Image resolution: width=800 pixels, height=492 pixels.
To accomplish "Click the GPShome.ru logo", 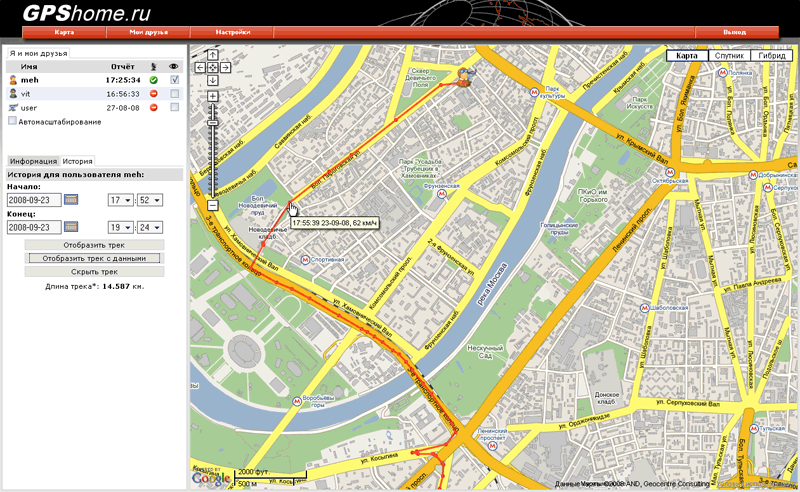I will pyautogui.click(x=87, y=13).
